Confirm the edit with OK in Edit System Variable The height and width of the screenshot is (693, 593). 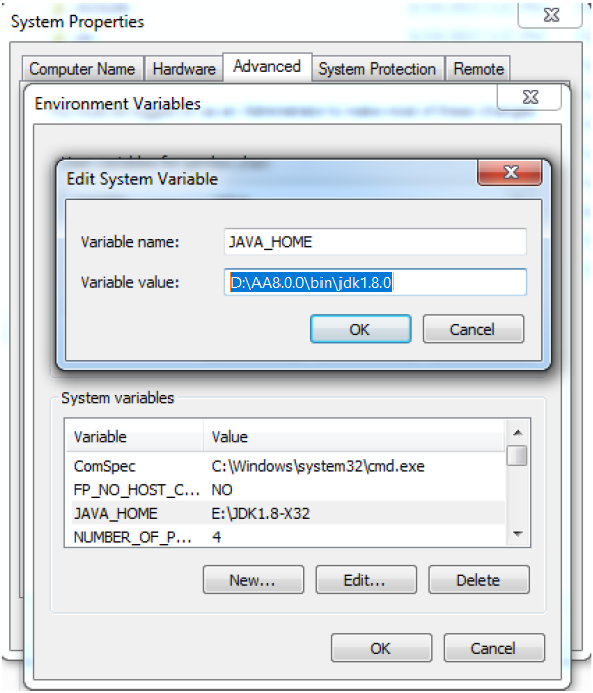click(x=361, y=329)
